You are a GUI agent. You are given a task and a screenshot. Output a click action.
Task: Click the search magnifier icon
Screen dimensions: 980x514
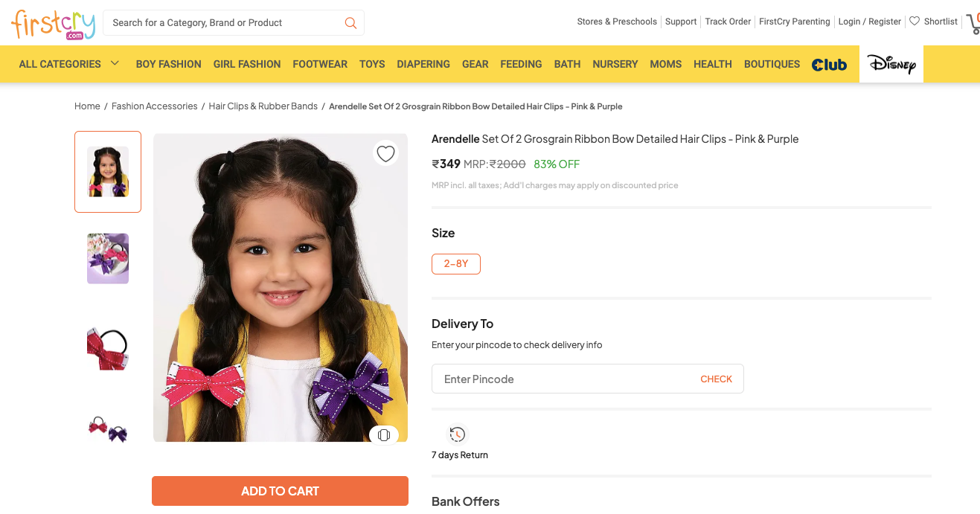350,23
